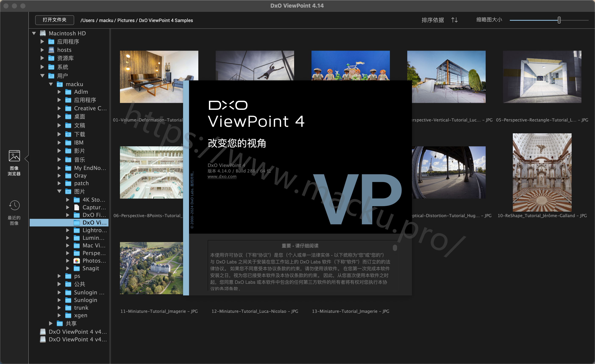The height and width of the screenshot is (364, 595).
Task: Select the trunk folder in tree
Action: pyautogui.click(x=81, y=308)
